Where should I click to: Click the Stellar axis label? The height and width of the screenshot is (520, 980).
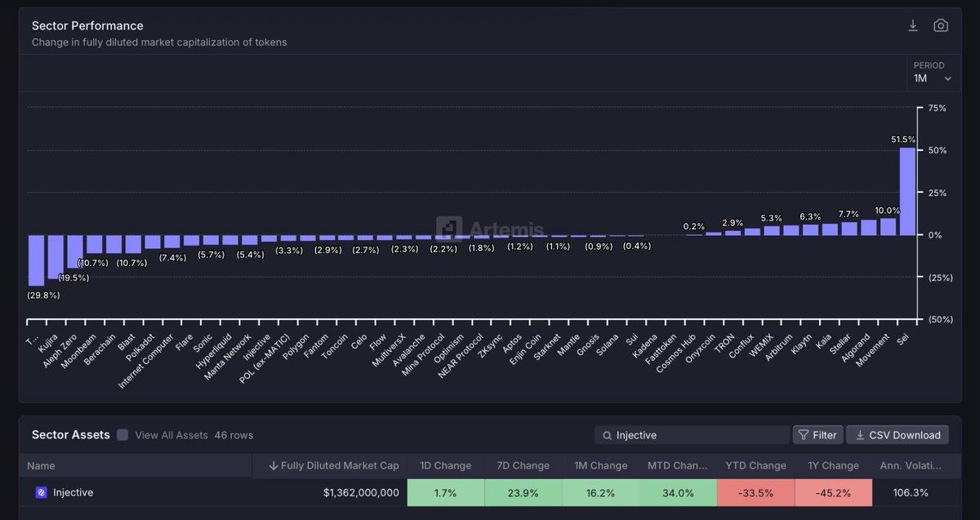[x=841, y=342]
